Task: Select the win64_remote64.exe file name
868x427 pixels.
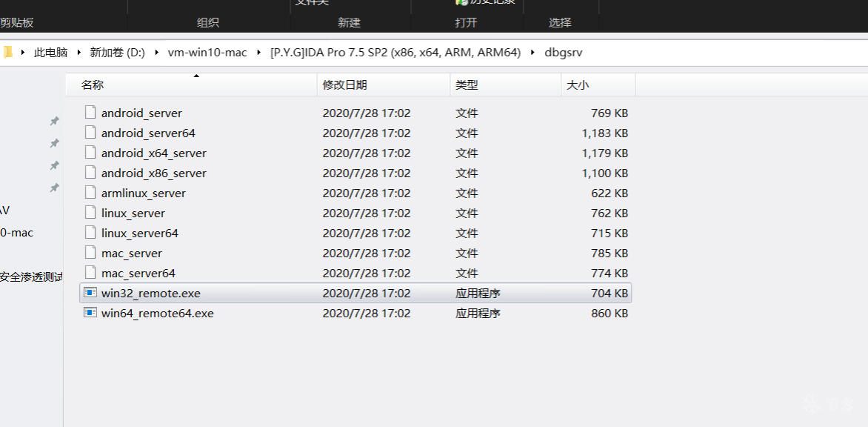Action: (x=157, y=313)
